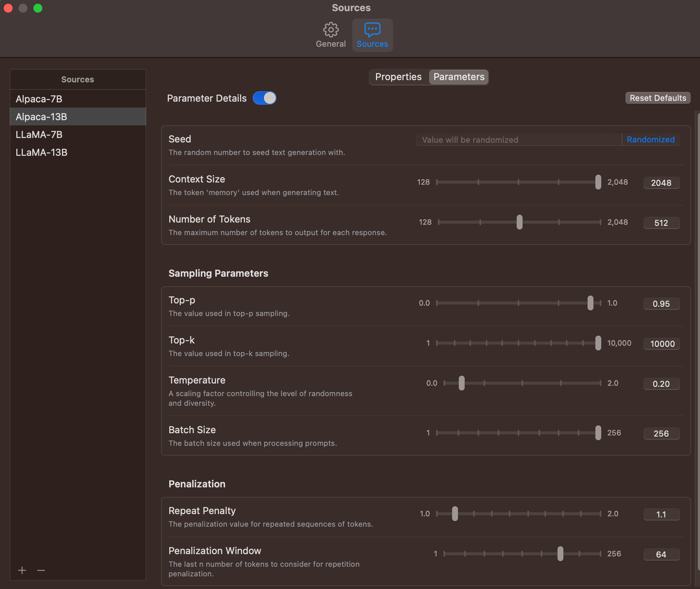Image resolution: width=700 pixels, height=589 pixels.
Task: Switch to the Properties tab
Action: tap(399, 77)
